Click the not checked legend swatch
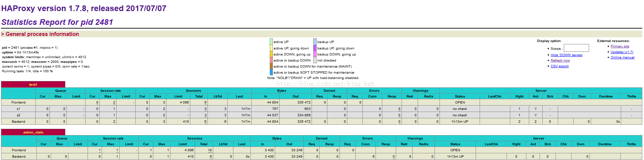The image size is (644, 160). (x=315, y=60)
